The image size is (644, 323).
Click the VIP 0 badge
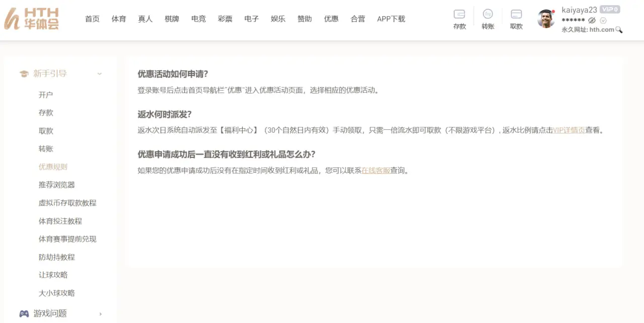pos(610,10)
